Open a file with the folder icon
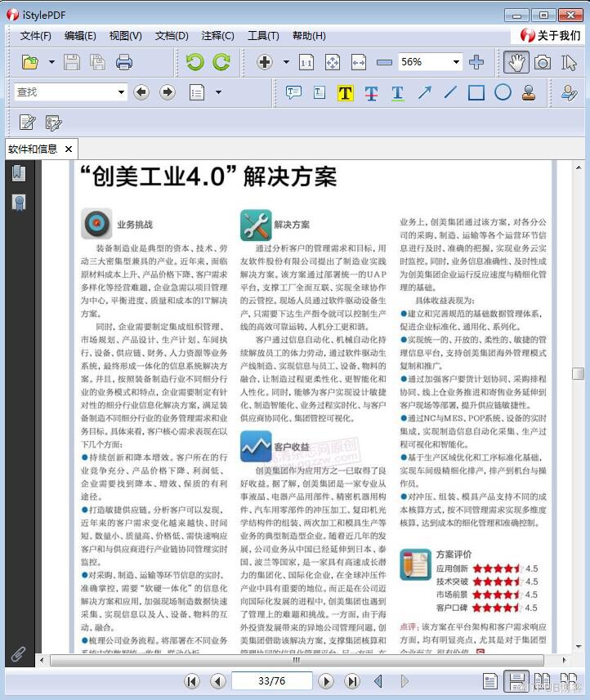 coord(30,62)
